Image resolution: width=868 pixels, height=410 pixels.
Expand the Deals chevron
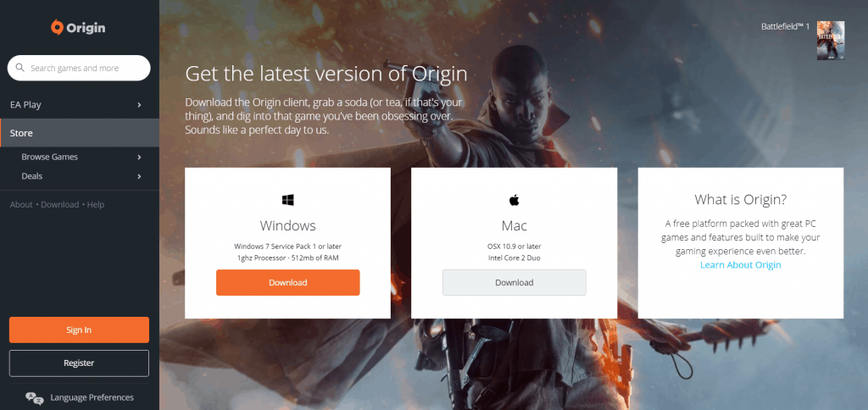click(140, 176)
